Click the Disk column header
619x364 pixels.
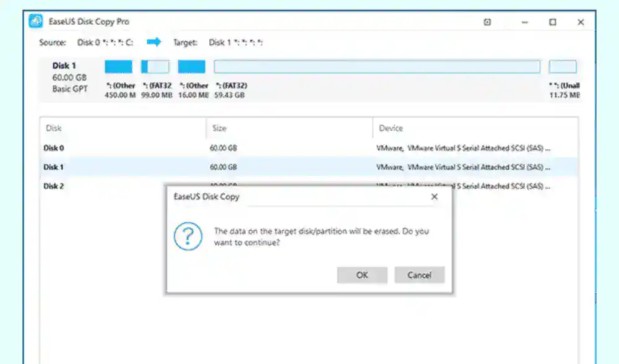[x=54, y=128]
